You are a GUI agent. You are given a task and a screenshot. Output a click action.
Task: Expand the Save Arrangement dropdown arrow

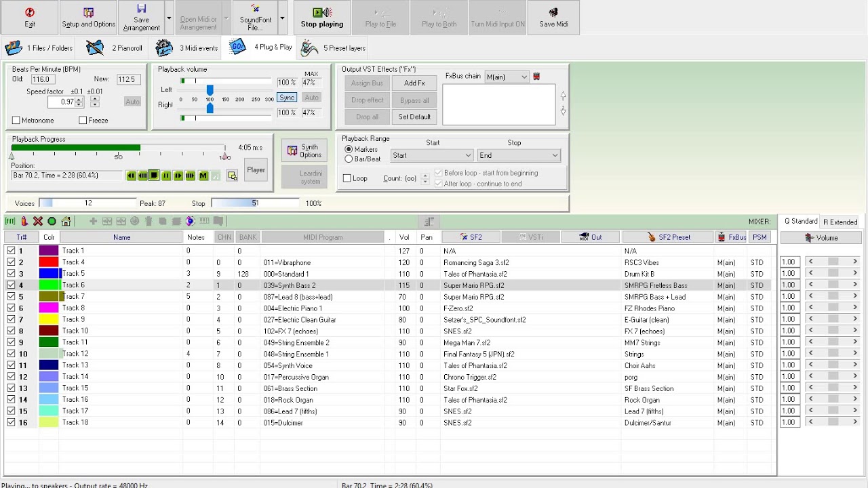click(x=169, y=18)
